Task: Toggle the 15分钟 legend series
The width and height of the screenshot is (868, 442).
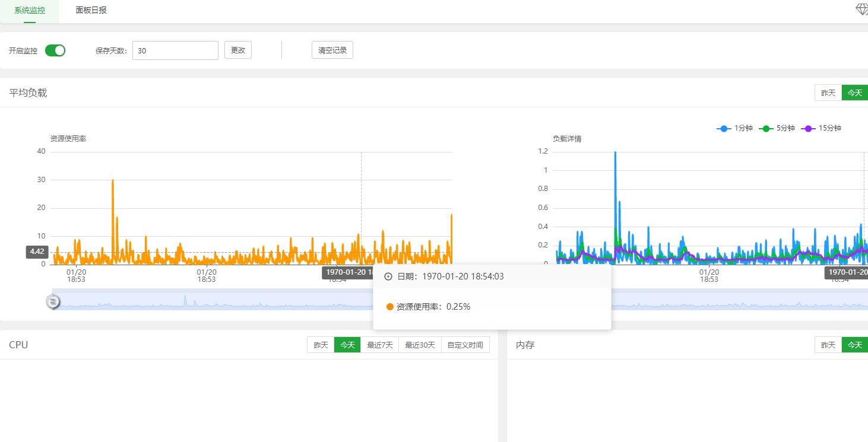Action: 821,128
